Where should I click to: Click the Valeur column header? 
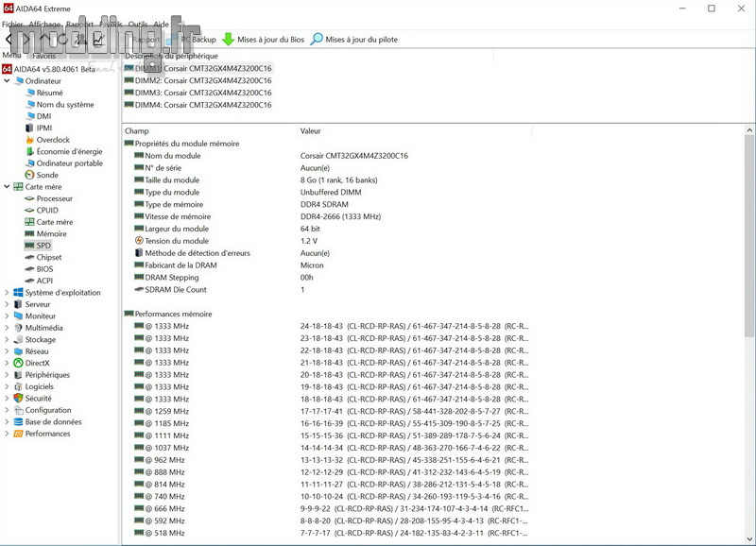pos(415,131)
